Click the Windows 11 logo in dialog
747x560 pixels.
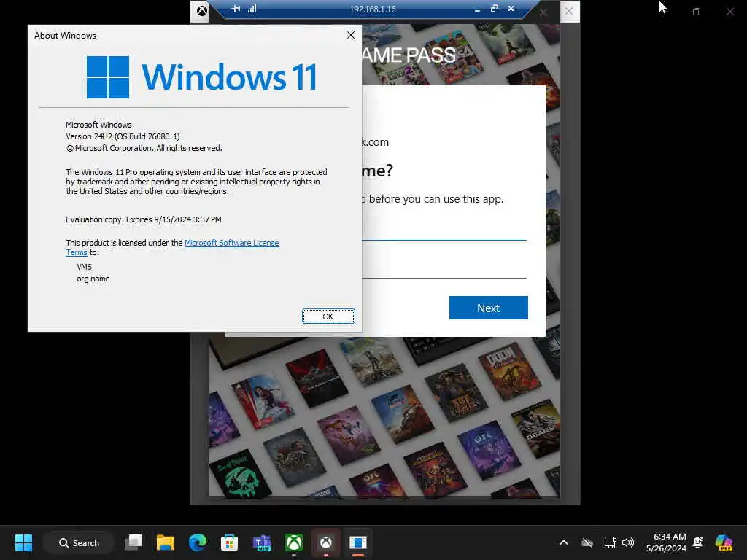click(201, 77)
